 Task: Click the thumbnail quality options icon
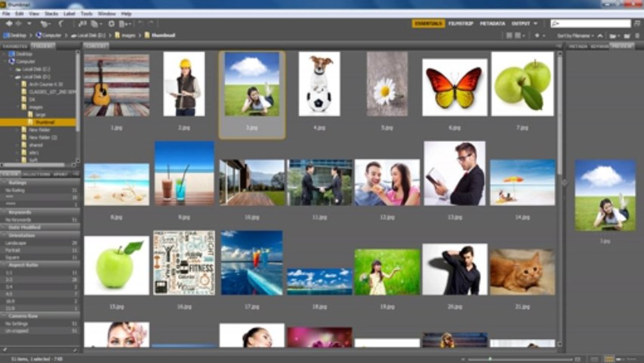(519, 36)
